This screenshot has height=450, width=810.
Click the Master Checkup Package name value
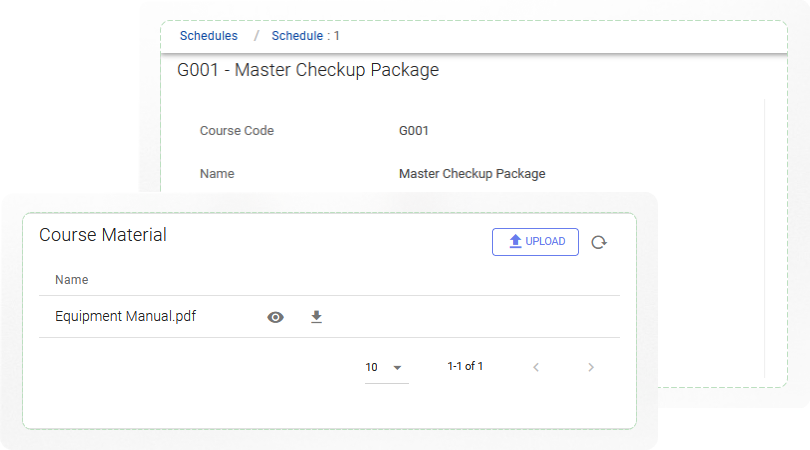pyautogui.click(x=472, y=174)
